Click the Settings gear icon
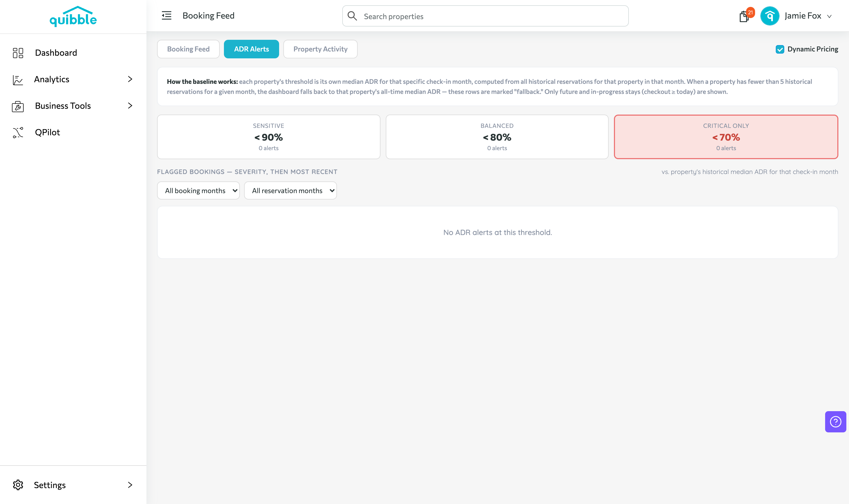 click(18, 485)
